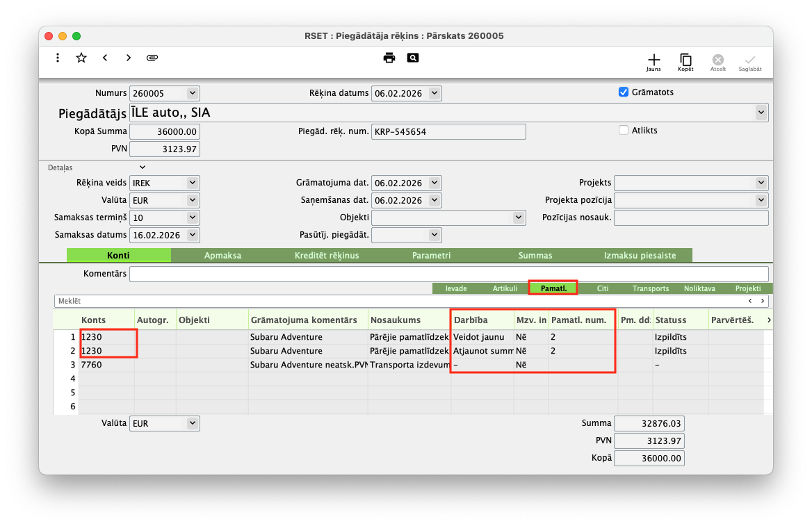Collapse the Detaļas section
Screen dimensions: 812x526
click(x=143, y=167)
